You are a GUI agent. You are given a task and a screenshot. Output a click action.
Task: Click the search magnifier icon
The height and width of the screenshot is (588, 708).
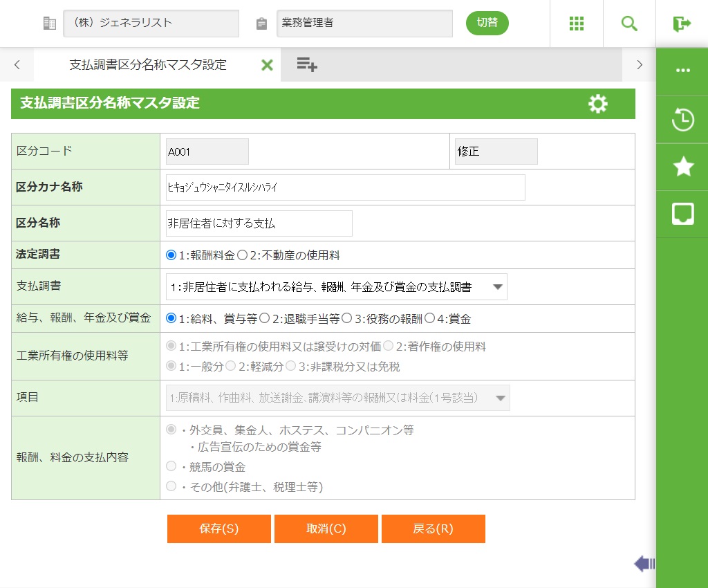tap(629, 24)
